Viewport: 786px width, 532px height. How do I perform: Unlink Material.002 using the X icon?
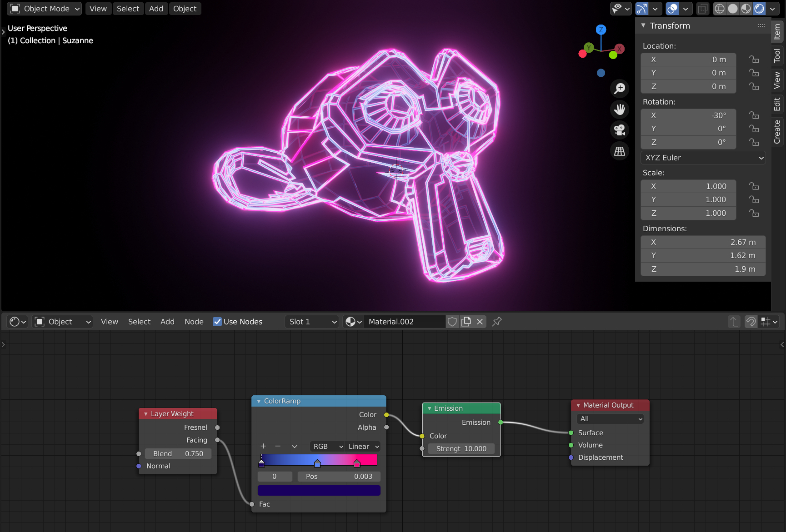(480, 322)
